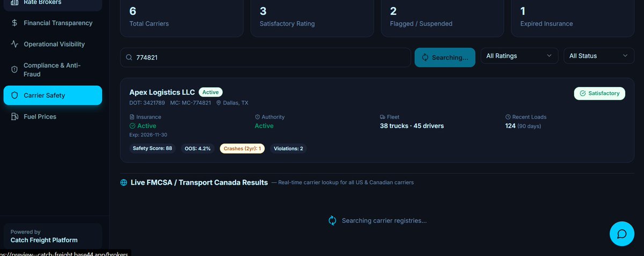
Task: Open the Flagged / Suspended stat card
Action: 442,18
